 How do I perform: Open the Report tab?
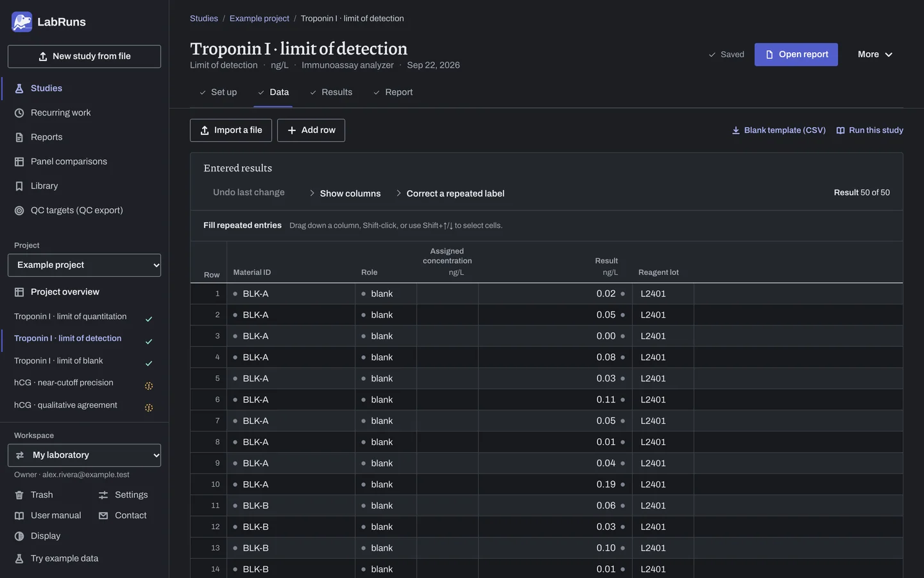(393, 92)
